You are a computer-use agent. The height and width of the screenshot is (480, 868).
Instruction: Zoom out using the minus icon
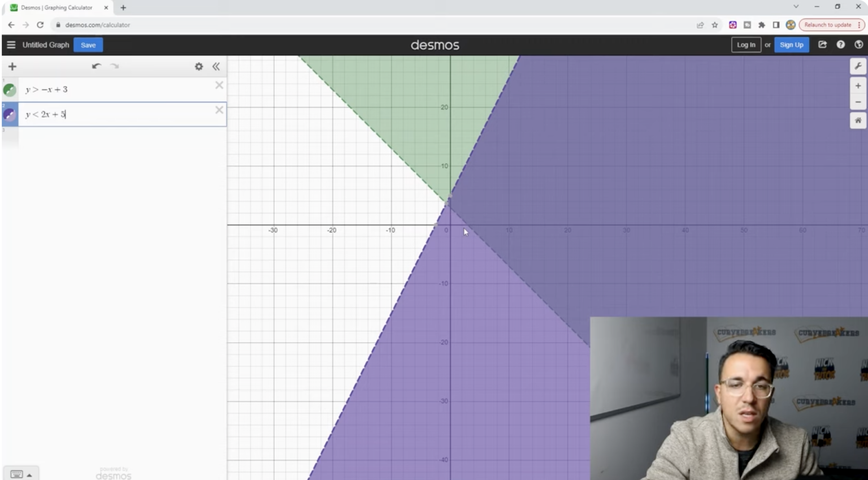tap(858, 102)
